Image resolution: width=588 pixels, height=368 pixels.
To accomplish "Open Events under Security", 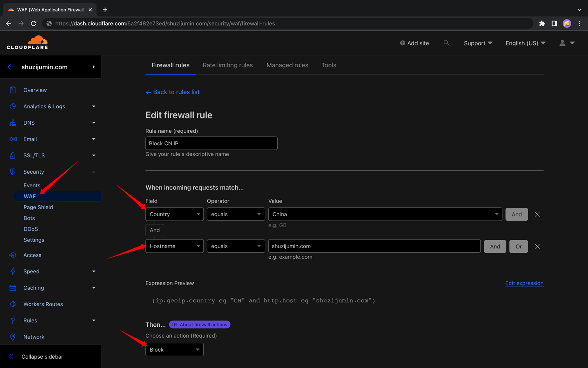I will [32, 185].
